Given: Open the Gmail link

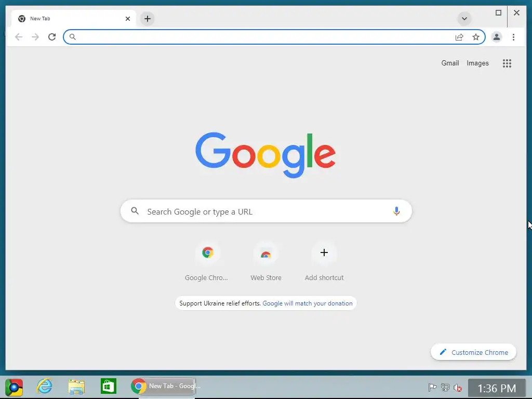Looking at the screenshot, I should coord(450,63).
